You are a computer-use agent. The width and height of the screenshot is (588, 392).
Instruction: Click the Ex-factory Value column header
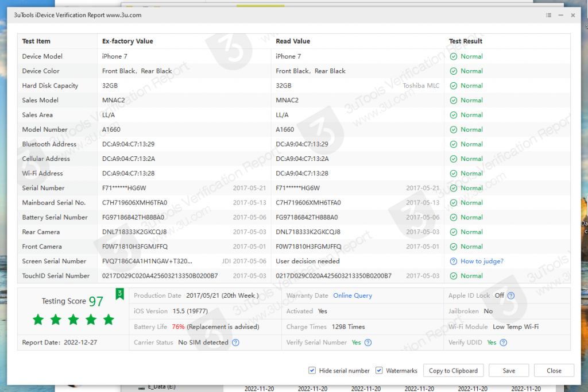coord(127,41)
